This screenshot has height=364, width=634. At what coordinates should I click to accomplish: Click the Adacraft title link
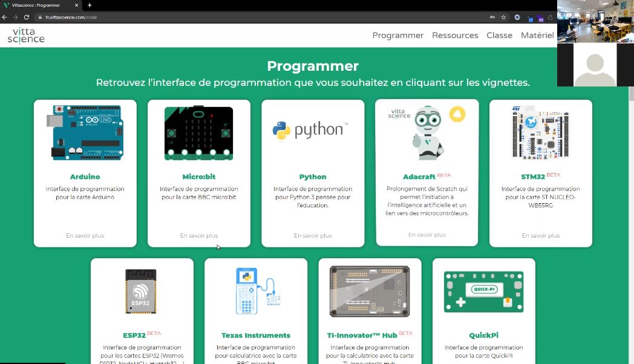(x=419, y=177)
